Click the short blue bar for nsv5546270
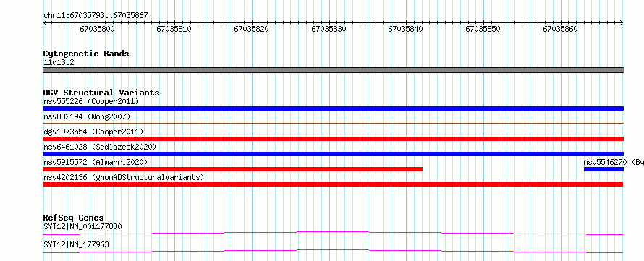 [603, 169]
